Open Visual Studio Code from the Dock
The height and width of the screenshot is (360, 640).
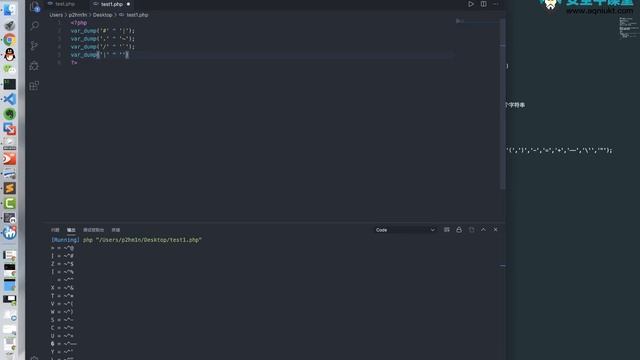click(9, 99)
